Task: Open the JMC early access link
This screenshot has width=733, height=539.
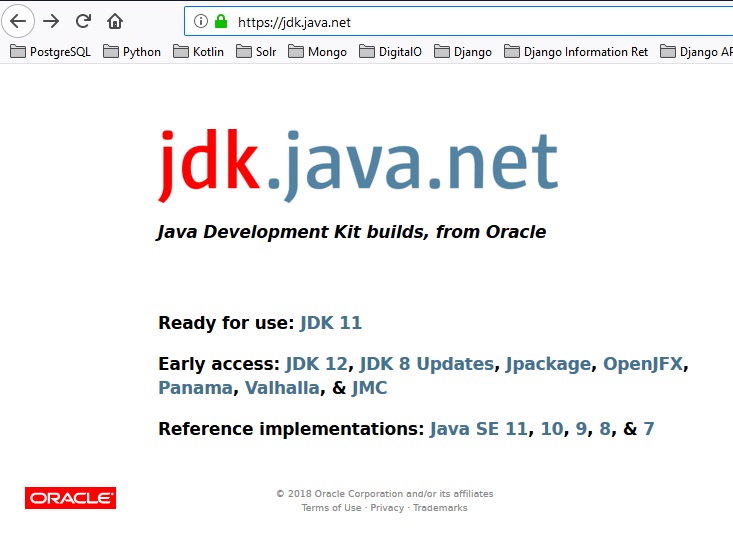Action: click(369, 388)
